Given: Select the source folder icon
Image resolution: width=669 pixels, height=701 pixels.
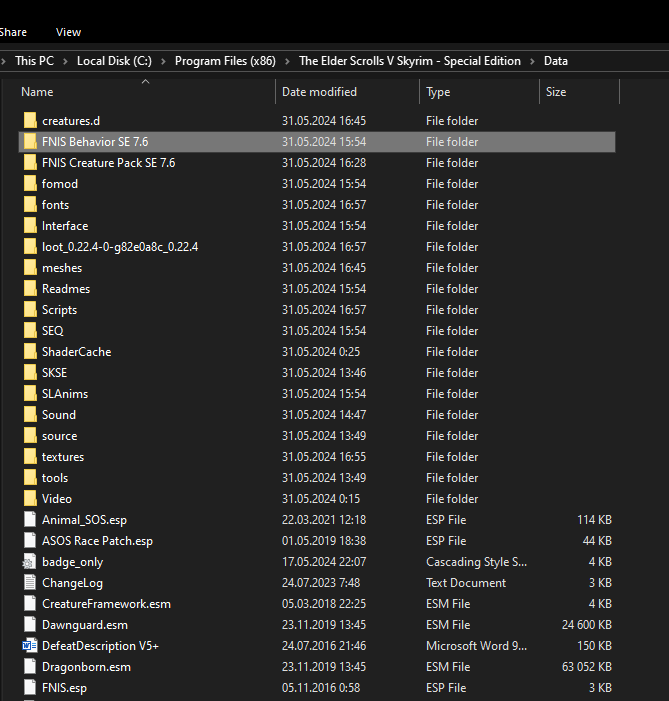Looking at the screenshot, I should [30, 436].
